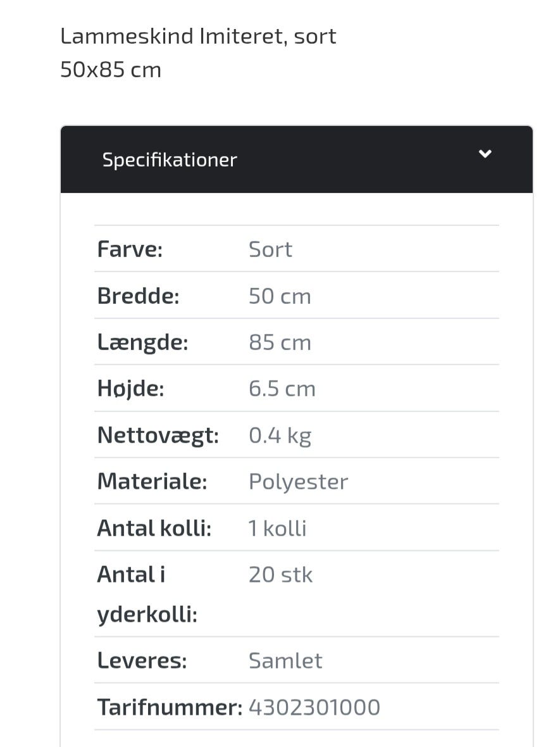Select the tariff number 4302301000
560x747 pixels.
pyautogui.click(x=314, y=707)
